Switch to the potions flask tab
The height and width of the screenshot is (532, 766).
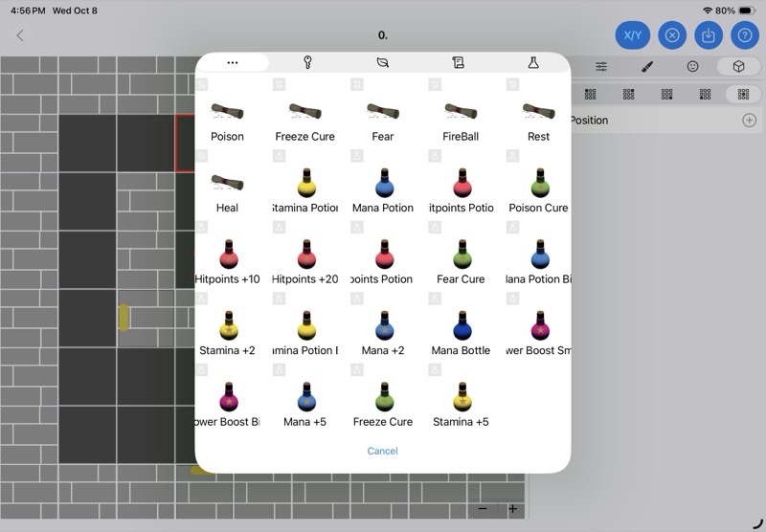[533, 62]
